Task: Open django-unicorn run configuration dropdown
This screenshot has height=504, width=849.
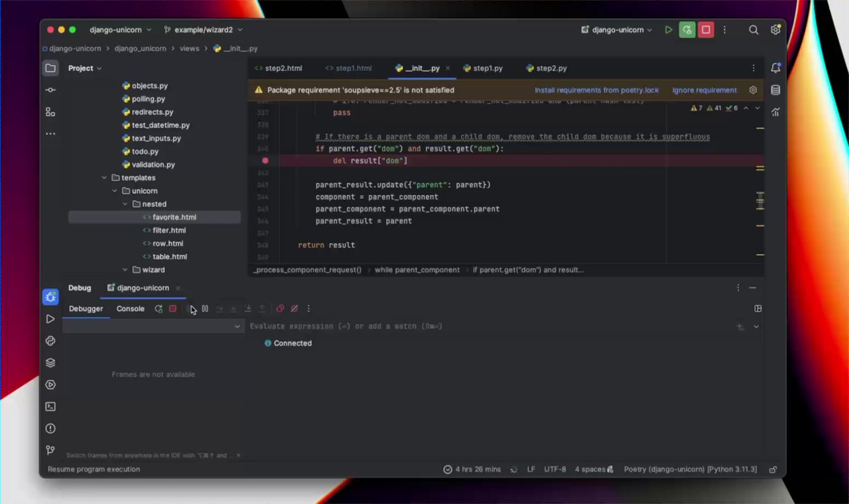Action: pyautogui.click(x=617, y=30)
